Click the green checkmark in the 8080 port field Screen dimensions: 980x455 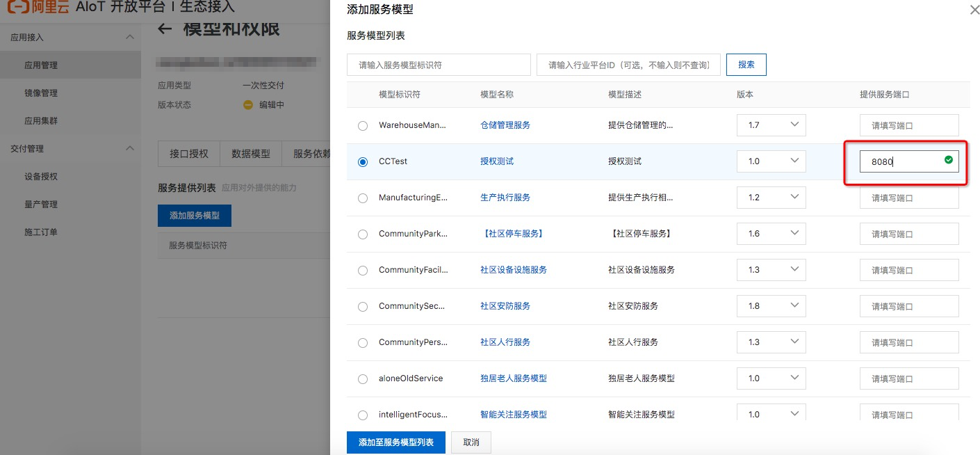(x=949, y=160)
